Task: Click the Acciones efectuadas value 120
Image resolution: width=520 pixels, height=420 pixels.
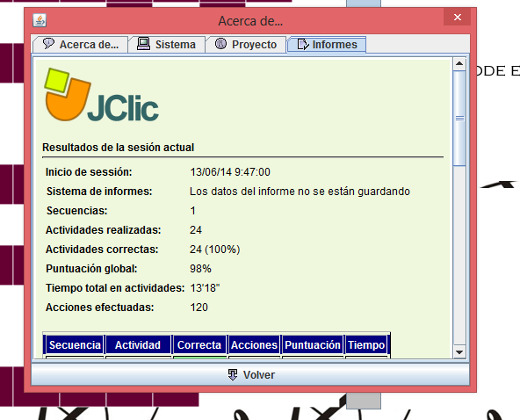Action: [x=199, y=308]
